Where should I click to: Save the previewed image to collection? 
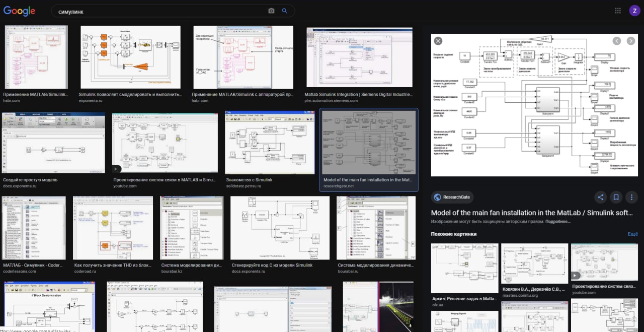[615, 197]
